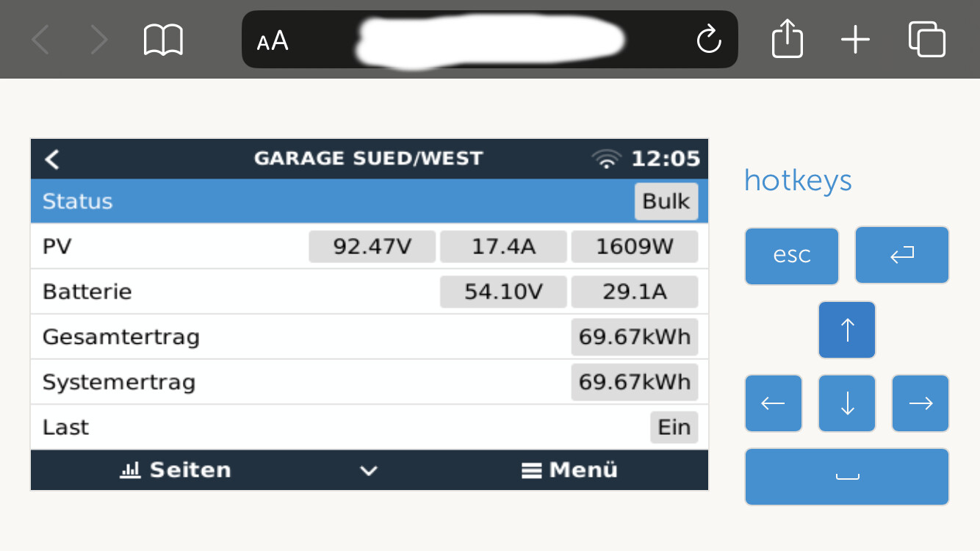
Task: Open the Seiten pages view
Action: click(176, 470)
